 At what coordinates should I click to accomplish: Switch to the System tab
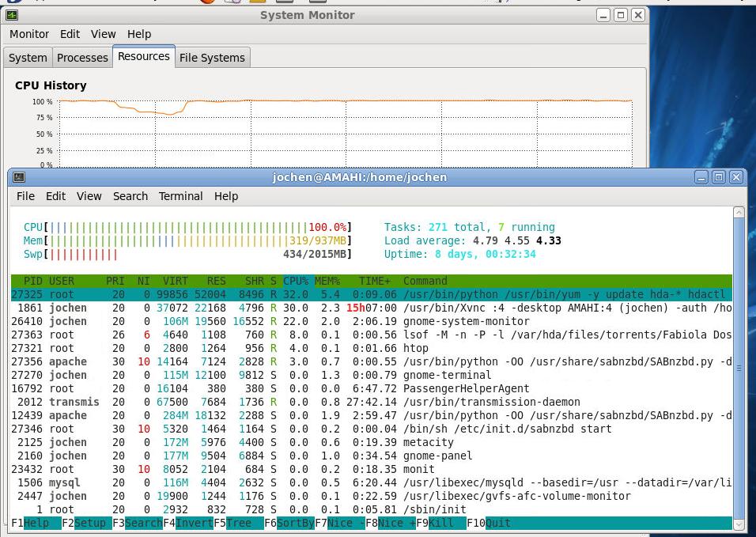[x=28, y=58]
